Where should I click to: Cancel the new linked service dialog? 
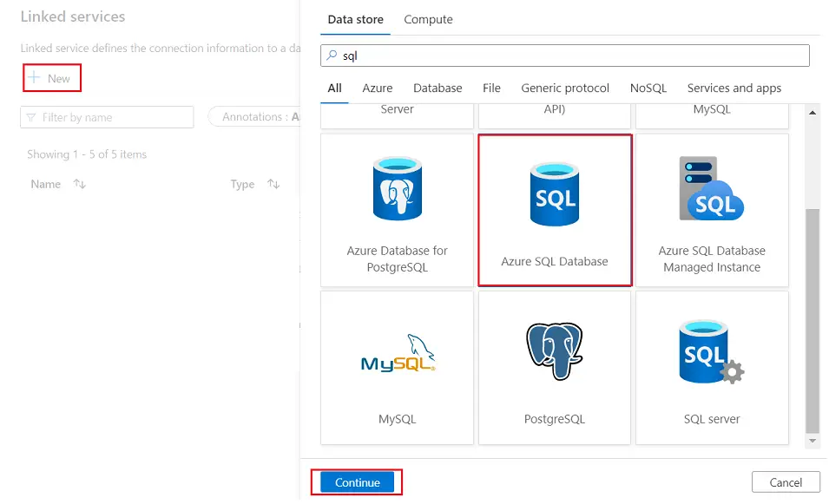(786, 482)
